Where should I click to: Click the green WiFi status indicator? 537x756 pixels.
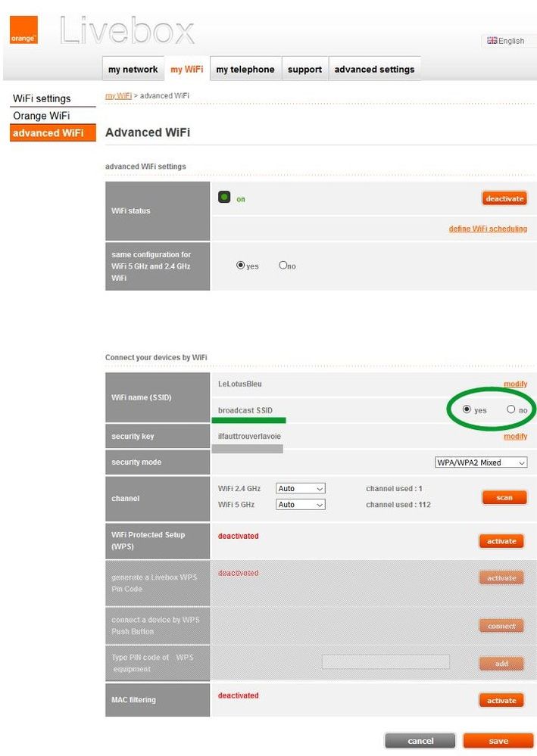click(224, 198)
